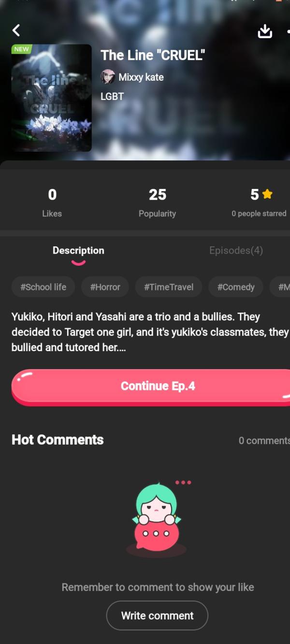Expand the truncated story description text

[150, 332]
